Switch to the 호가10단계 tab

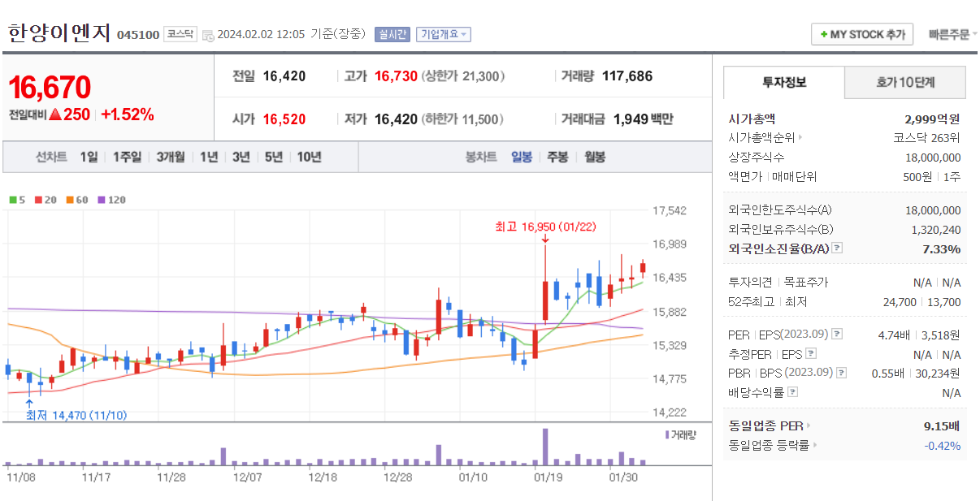tap(905, 83)
